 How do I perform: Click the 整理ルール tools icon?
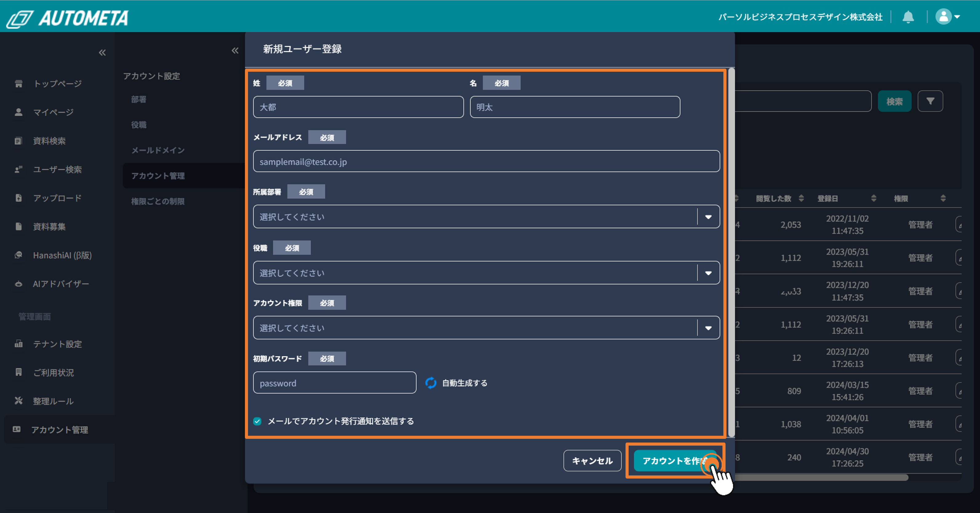click(x=18, y=401)
